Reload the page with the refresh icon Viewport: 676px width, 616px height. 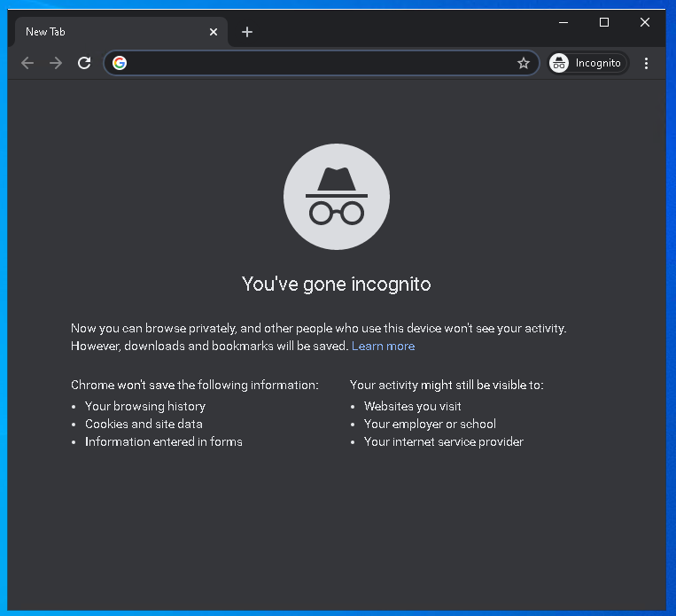[x=84, y=63]
